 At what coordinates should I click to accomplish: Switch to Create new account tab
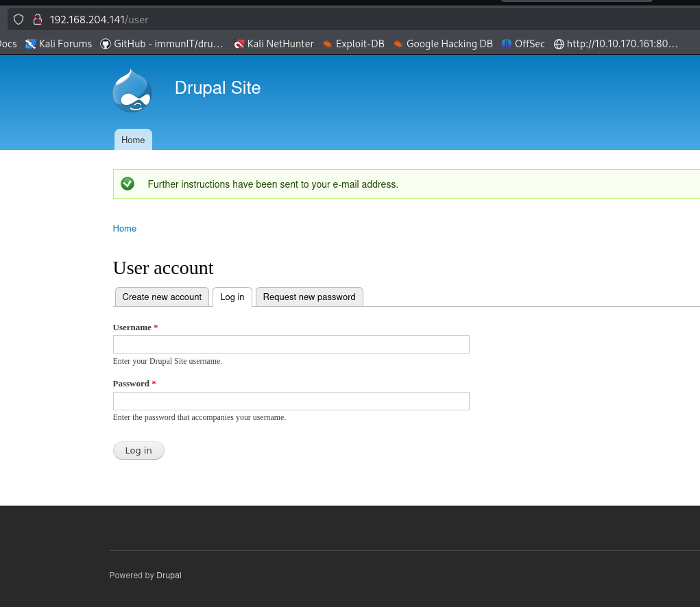click(162, 297)
